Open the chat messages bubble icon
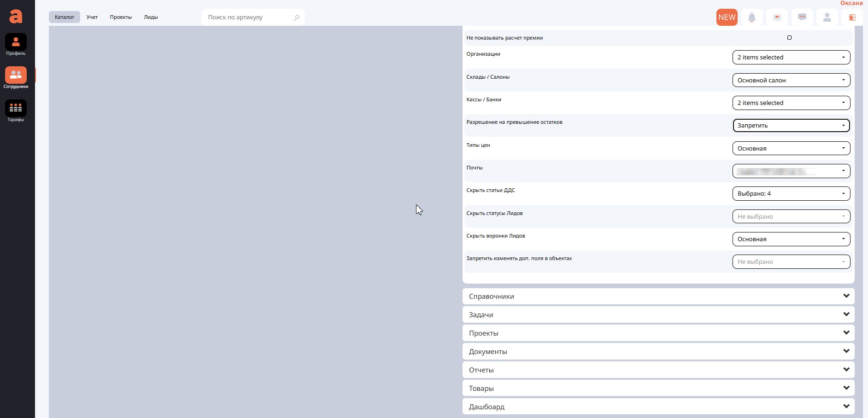This screenshot has height=418, width=868. click(x=802, y=17)
